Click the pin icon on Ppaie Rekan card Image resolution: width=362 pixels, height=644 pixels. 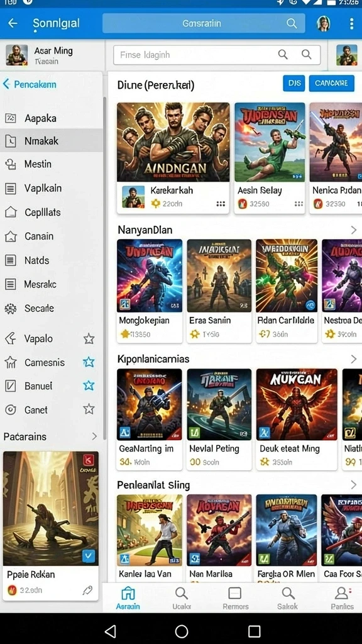87,591
